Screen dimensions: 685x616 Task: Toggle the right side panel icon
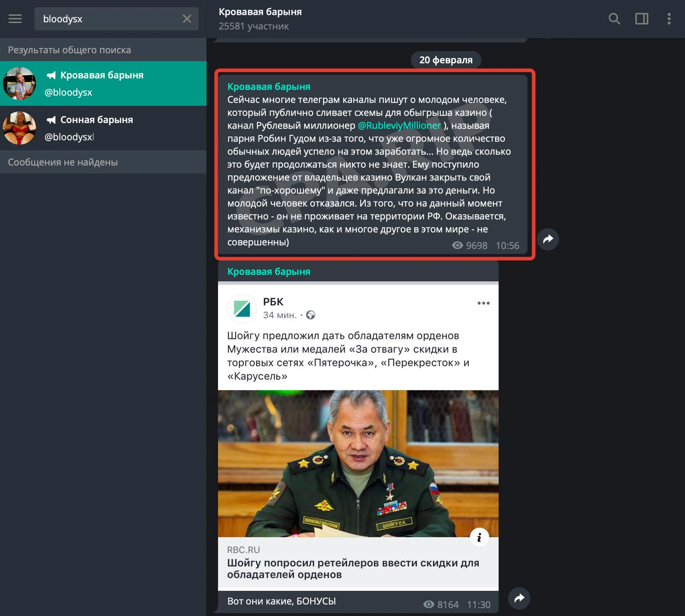[x=641, y=19]
